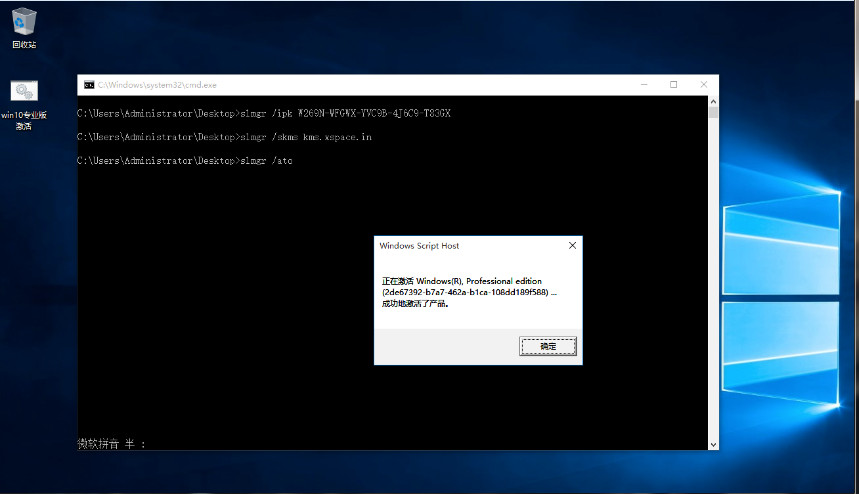Click the console scrollbar down arrow

point(713,445)
